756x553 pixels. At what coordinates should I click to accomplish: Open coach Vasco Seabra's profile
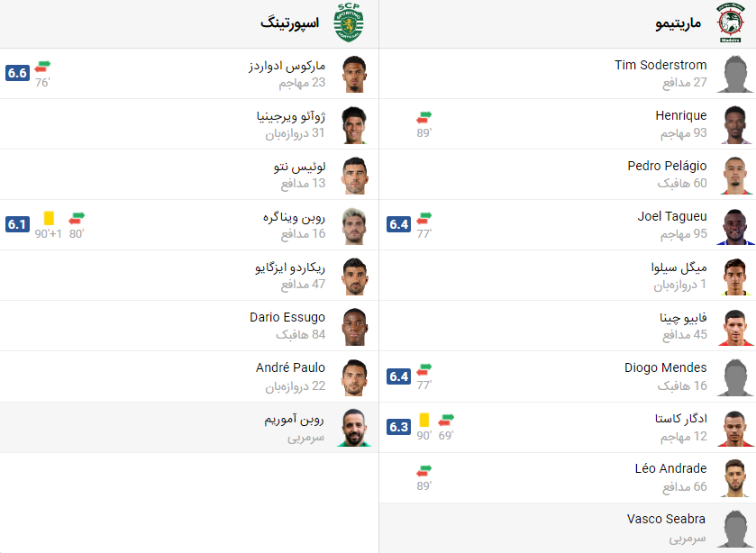click(x=666, y=519)
